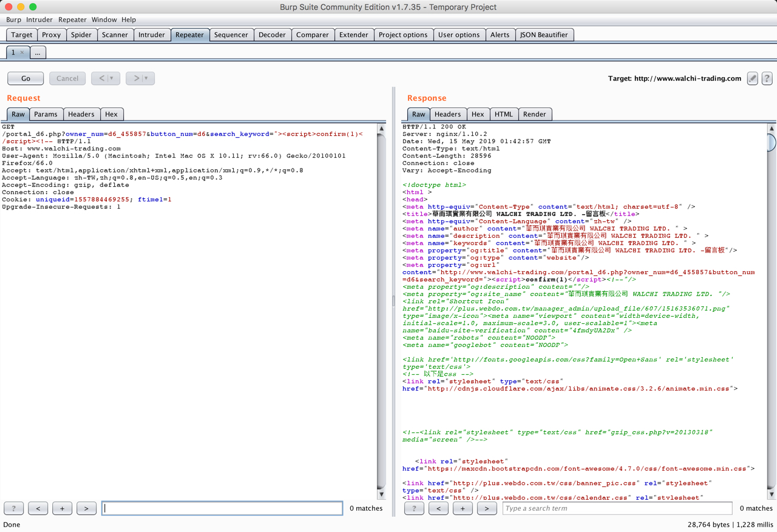Click the edit target pencil icon
Viewport: 777px width, 532px height.
click(752, 78)
